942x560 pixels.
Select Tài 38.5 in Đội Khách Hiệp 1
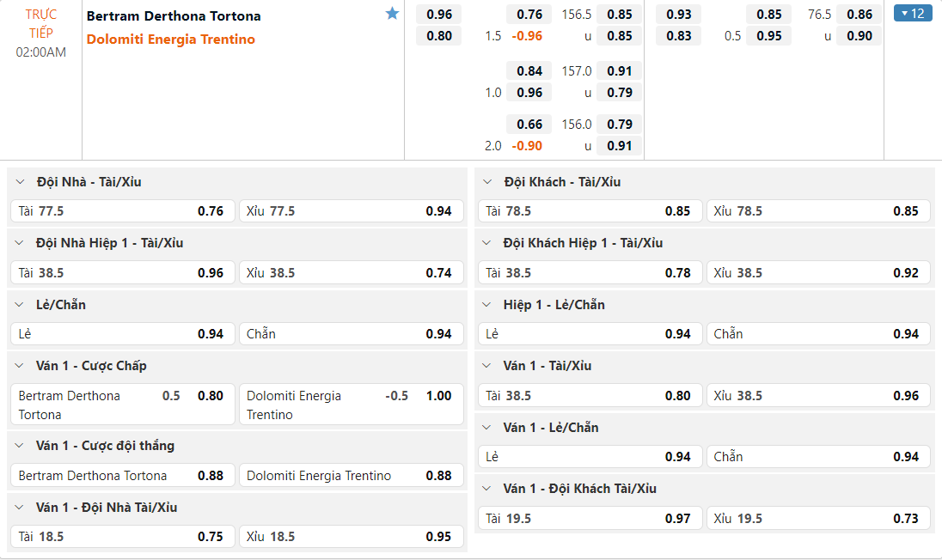click(589, 273)
